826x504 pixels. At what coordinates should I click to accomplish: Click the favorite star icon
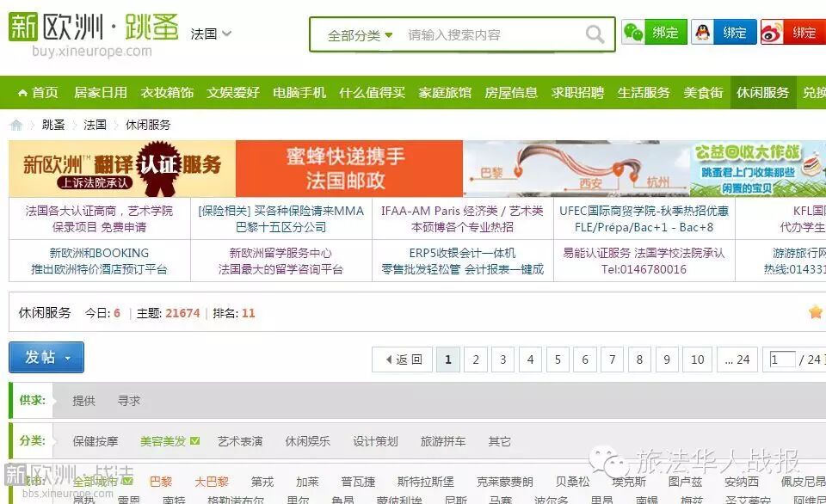click(x=816, y=312)
